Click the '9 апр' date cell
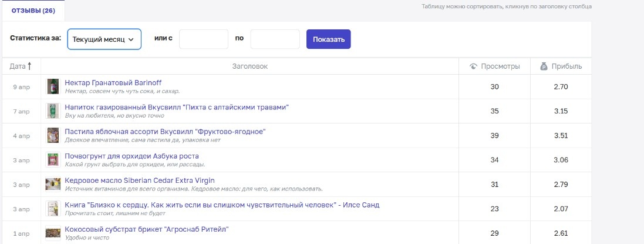Viewport: 644px width, 244px height. coord(21,87)
